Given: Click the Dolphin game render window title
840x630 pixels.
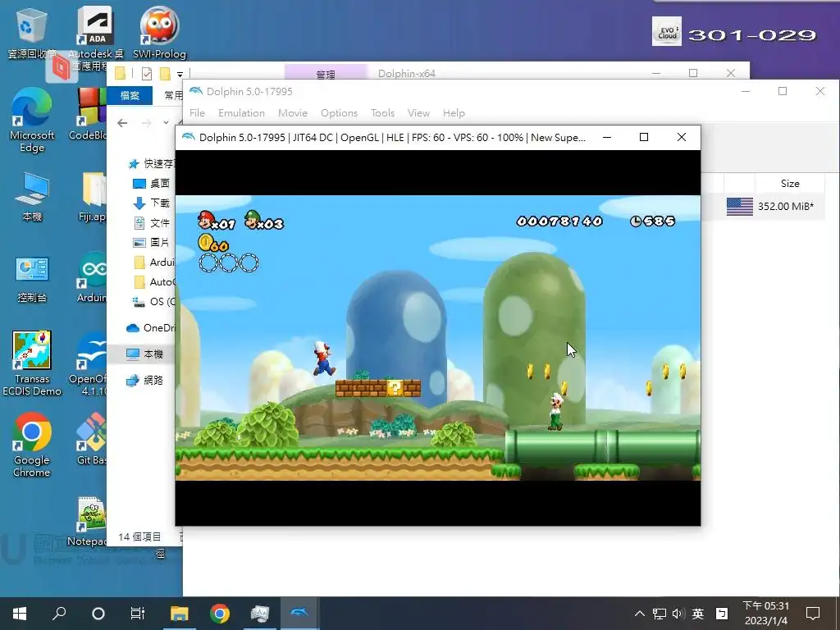Looking at the screenshot, I should pos(392,138).
